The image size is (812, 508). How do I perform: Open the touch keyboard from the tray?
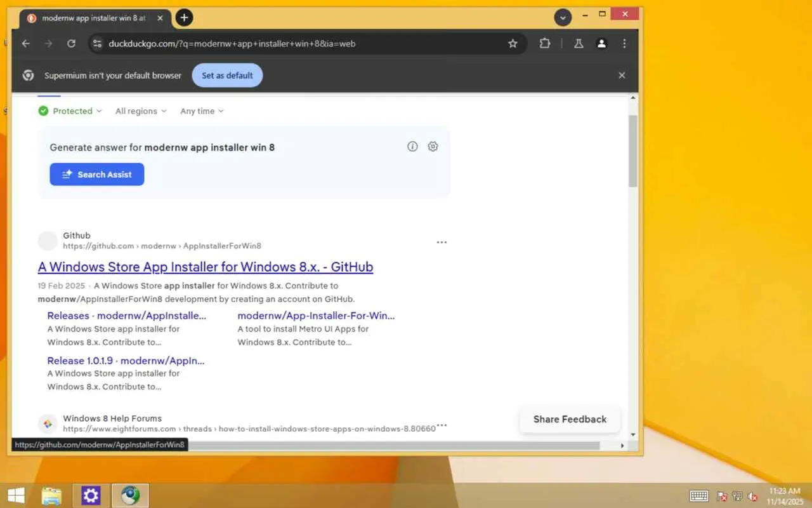699,496
